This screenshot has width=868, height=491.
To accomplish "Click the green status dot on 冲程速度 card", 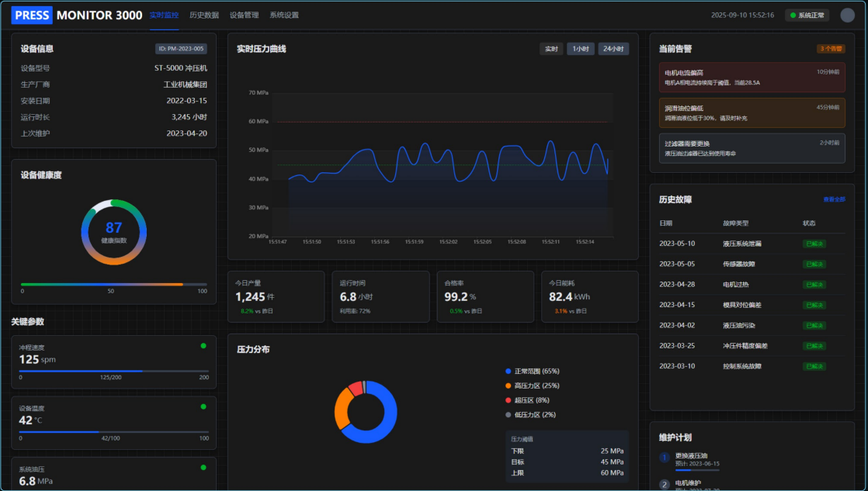I will (x=203, y=346).
